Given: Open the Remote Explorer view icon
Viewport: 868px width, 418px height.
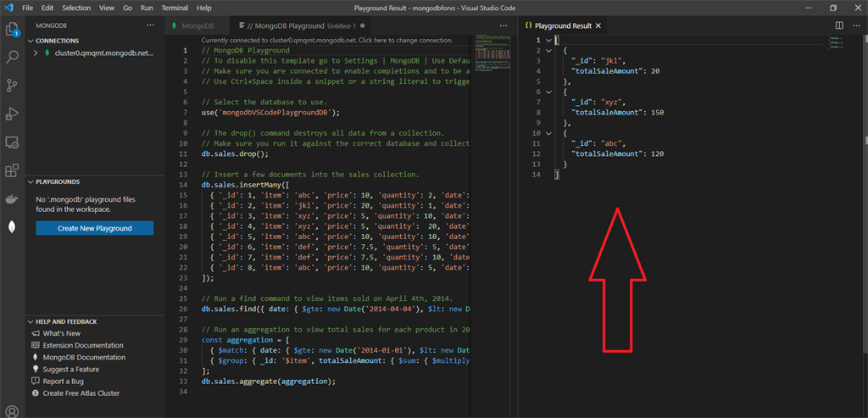Looking at the screenshot, I should [12, 142].
